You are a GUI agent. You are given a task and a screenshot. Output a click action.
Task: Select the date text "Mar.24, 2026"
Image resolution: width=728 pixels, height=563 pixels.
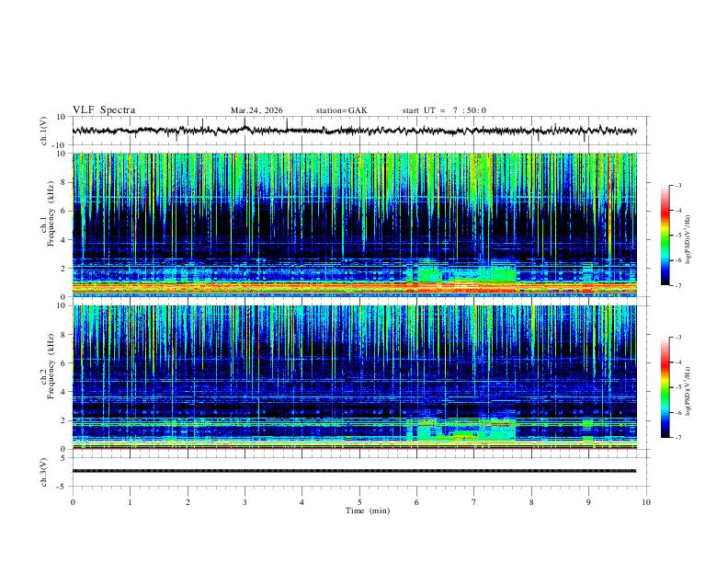pyautogui.click(x=256, y=110)
